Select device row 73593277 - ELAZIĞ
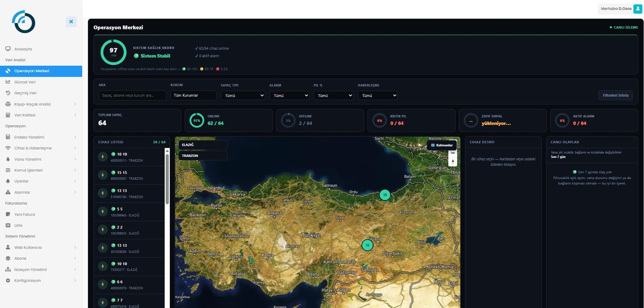This screenshot has height=308, width=644. pyautogui.click(x=129, y=267)
